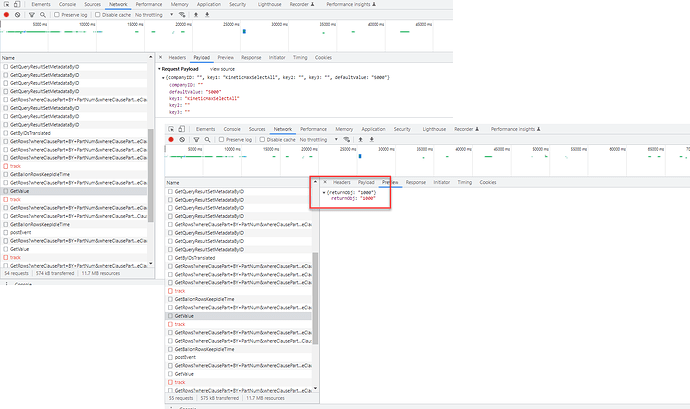The height and width of the screenshot is (409, 690).
Task: Open No throttling dropdown in lower DevTools
Action: pos(319,140)
